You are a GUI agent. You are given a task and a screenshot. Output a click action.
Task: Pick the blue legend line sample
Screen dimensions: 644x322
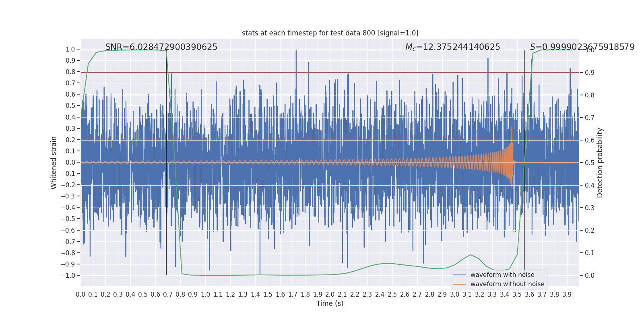(459, 275)
